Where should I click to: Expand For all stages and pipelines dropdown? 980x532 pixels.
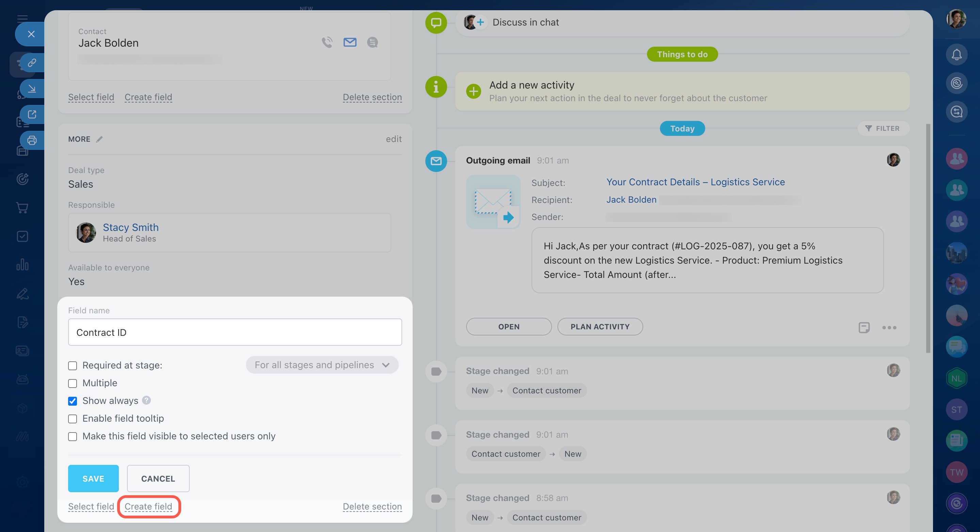322,365
